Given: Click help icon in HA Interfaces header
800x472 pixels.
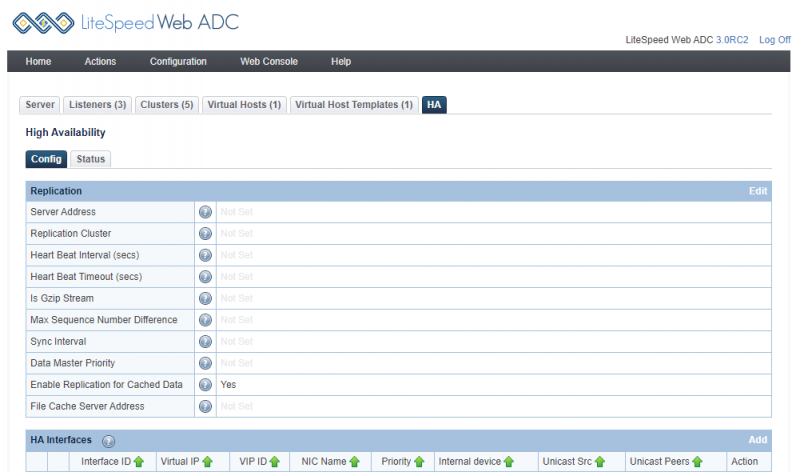Looking at the screenshot, I should click(109, 441).
